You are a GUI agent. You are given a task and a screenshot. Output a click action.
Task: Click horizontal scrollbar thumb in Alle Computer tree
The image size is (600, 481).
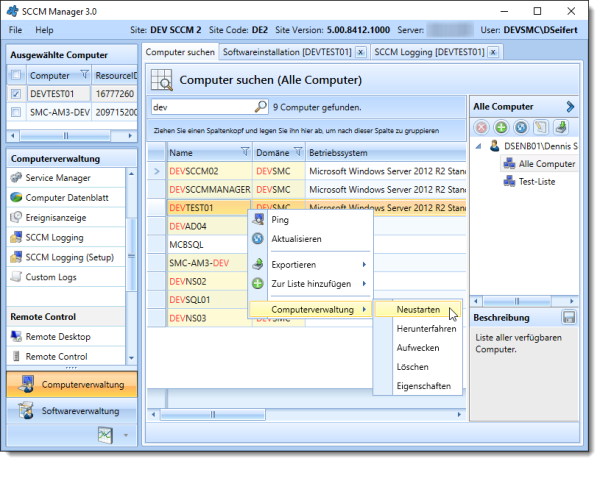pos(517,301)
